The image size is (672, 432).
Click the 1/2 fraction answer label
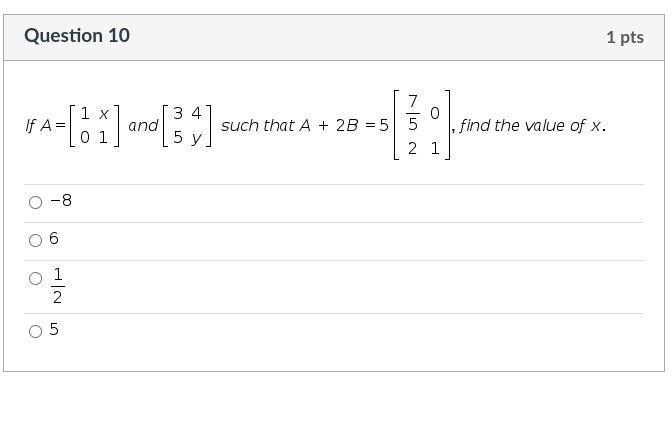[57, 285]
